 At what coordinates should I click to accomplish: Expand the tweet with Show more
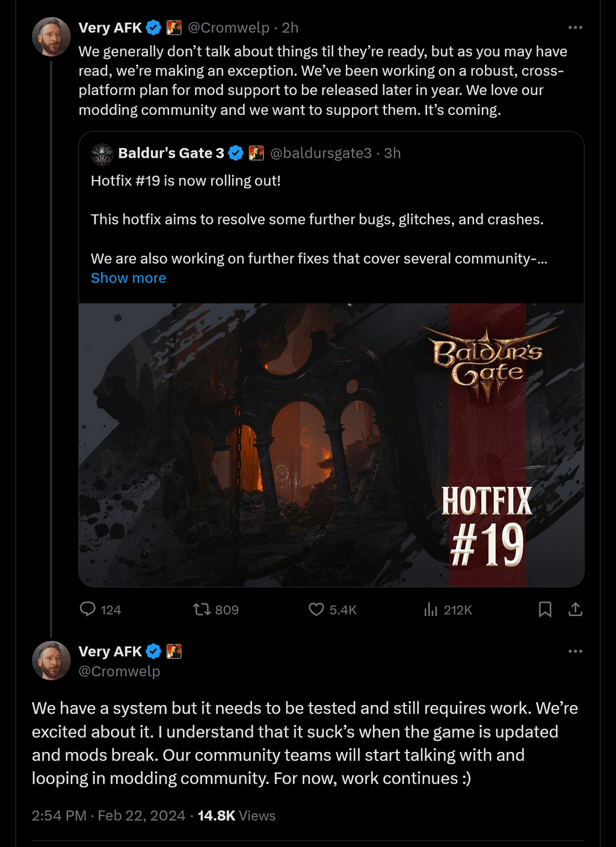click(x=128, y=278)
